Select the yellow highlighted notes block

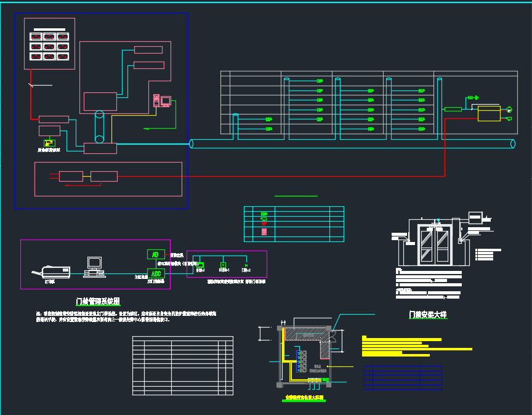[417, 346]
